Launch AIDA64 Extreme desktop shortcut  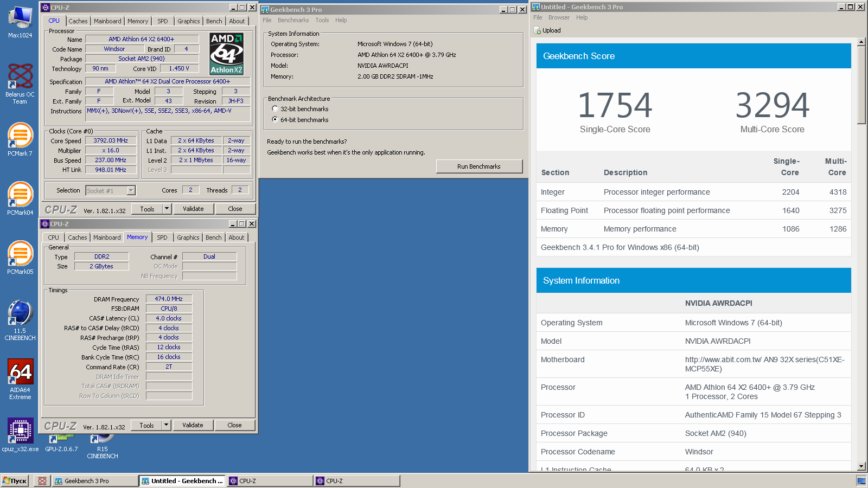click(20, 379)
